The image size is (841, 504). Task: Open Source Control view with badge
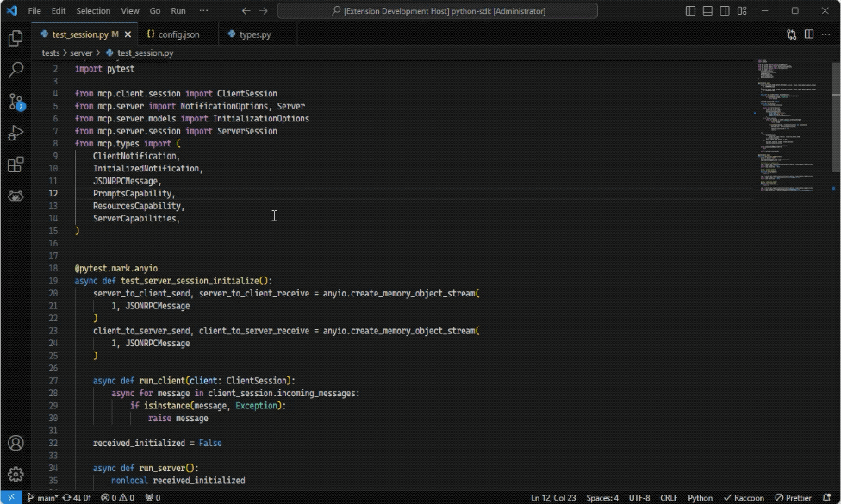16,102
